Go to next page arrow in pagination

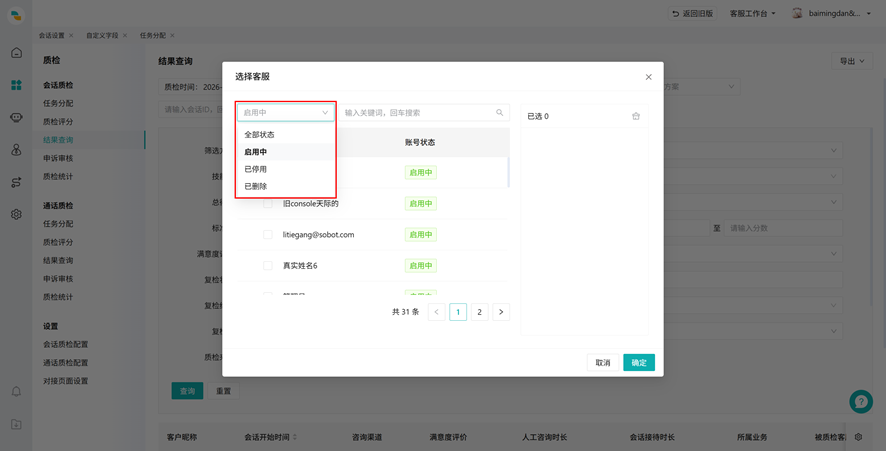point(501,312)
